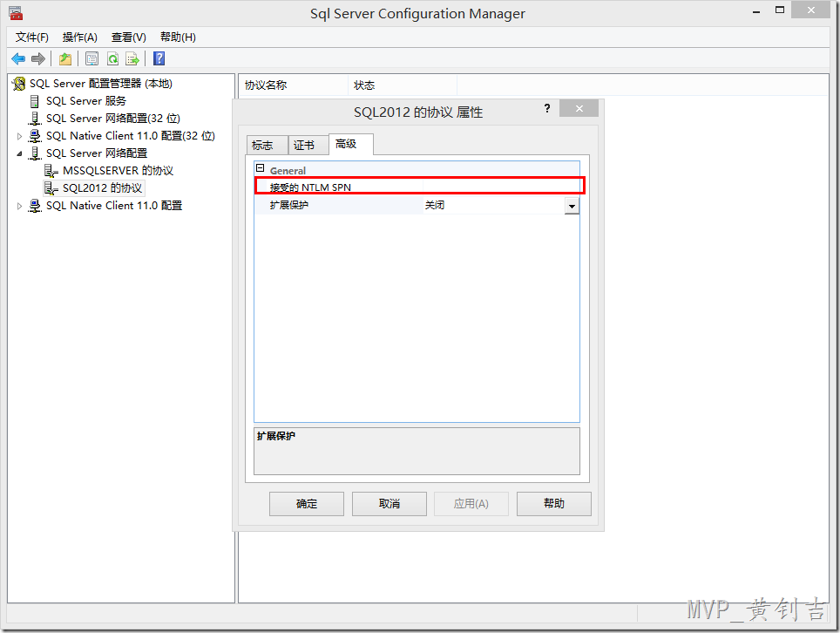Click the dialog question mark help button
The image size is (840, 633).
click(547, 108)
